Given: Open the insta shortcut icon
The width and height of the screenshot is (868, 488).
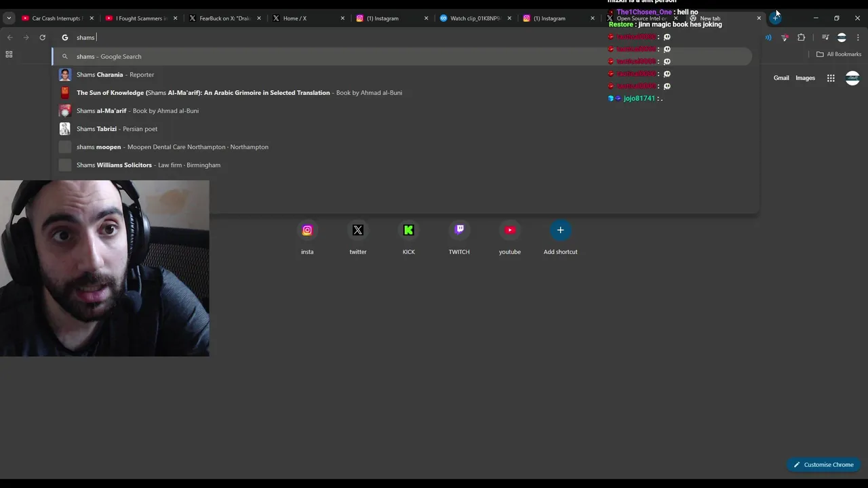Looking at the screenshot, I should click(x=307, y=230).
